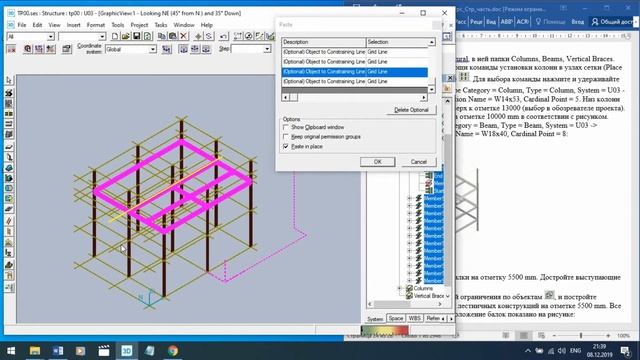
Task: Click the Paste list horizontal scrollbar thumb
Action: point(293,98)
